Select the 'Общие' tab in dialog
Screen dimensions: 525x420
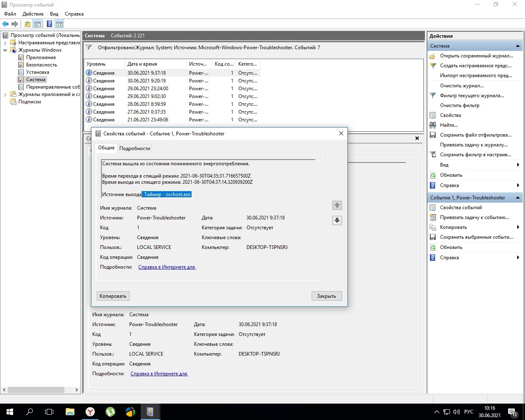106,148
